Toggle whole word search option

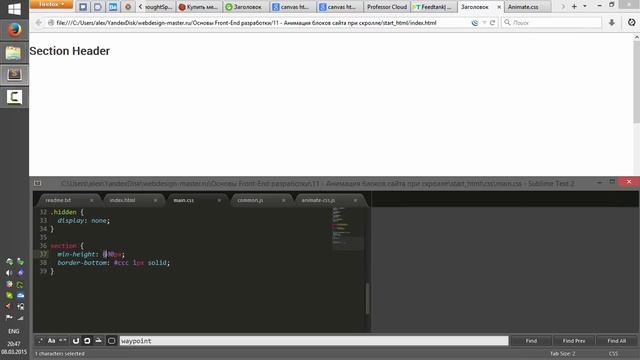(62, 340)
